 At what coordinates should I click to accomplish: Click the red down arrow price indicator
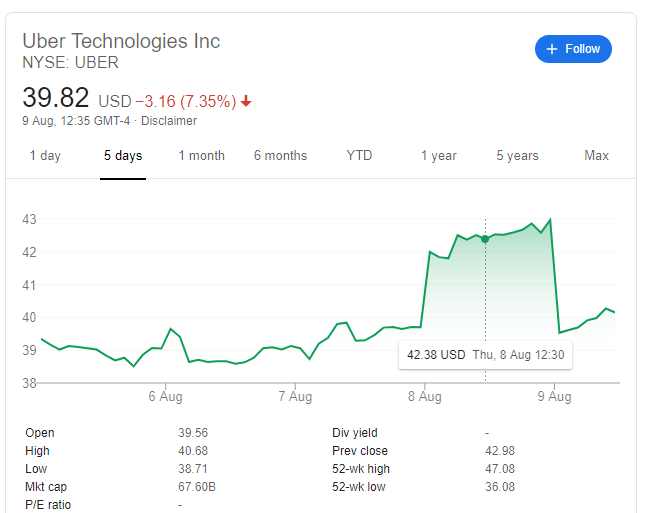[x=246, y=101]
